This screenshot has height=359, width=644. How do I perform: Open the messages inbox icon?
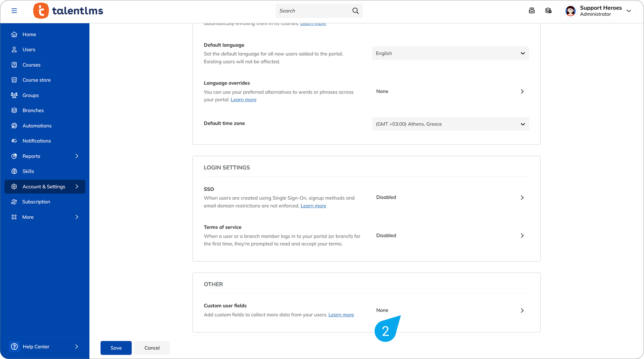tap(532, 11)
